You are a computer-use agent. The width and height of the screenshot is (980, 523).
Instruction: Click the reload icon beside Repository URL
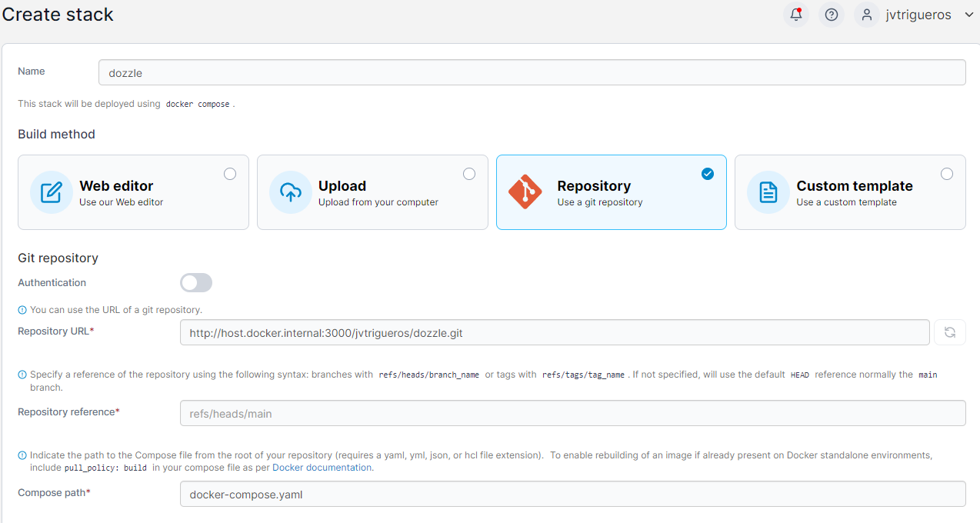(x=950, y=331)
